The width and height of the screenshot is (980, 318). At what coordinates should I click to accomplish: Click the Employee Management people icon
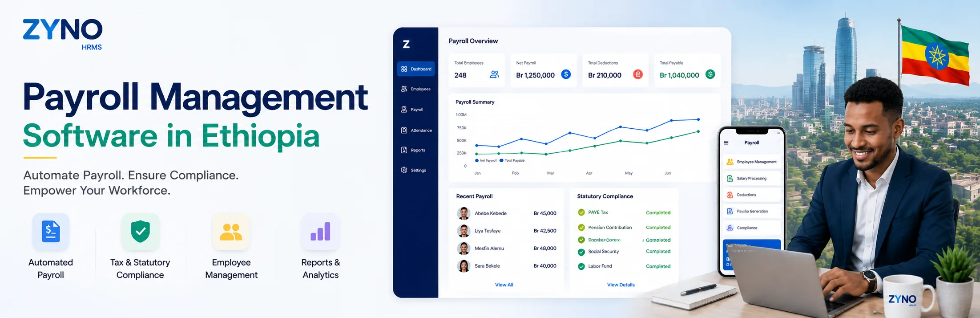231,232
